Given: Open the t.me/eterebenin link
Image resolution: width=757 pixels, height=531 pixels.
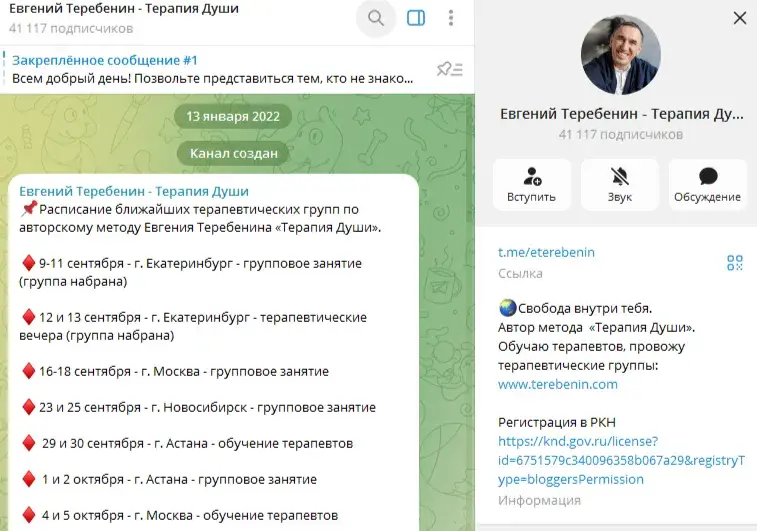Looking at the screenshot, I should 546,252.
